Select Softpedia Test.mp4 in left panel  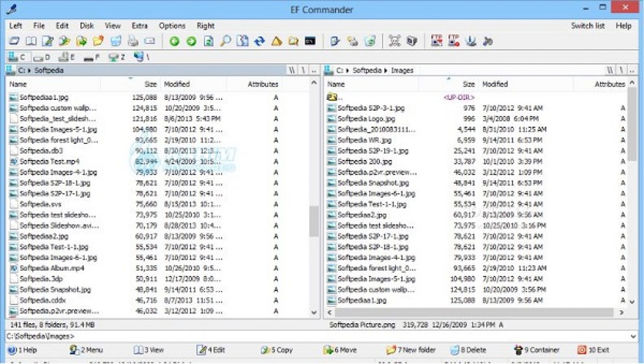point(49,161)
